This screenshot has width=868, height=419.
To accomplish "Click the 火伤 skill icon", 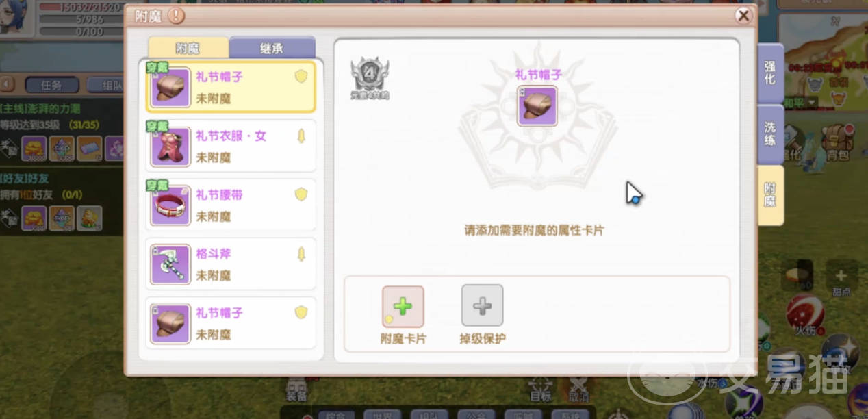I will click(805, 314).
